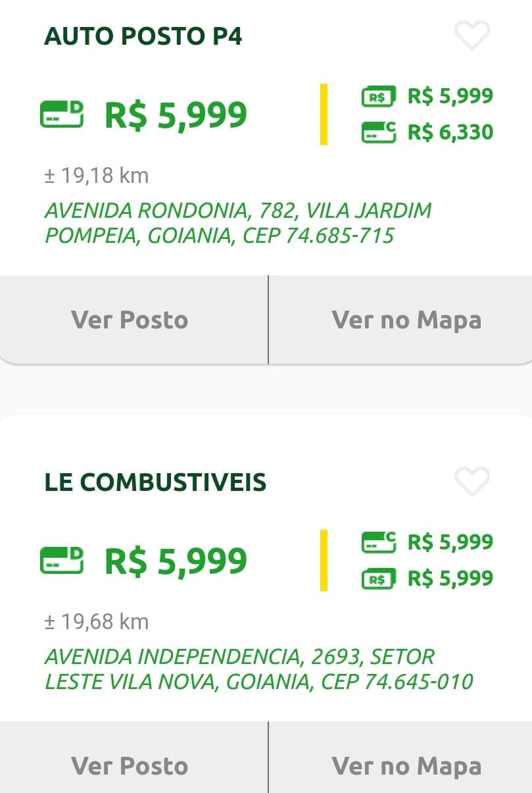Open Ver Posto for AUTO POSTO P4
This screenshot has height=793, width=532.
(x=130, y=320)
